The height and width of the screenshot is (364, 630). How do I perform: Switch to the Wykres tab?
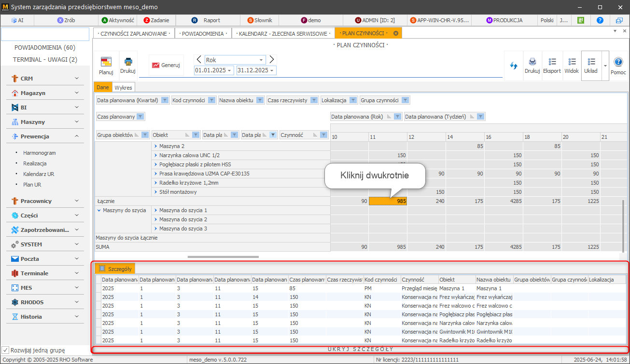[x=124, y=87]
